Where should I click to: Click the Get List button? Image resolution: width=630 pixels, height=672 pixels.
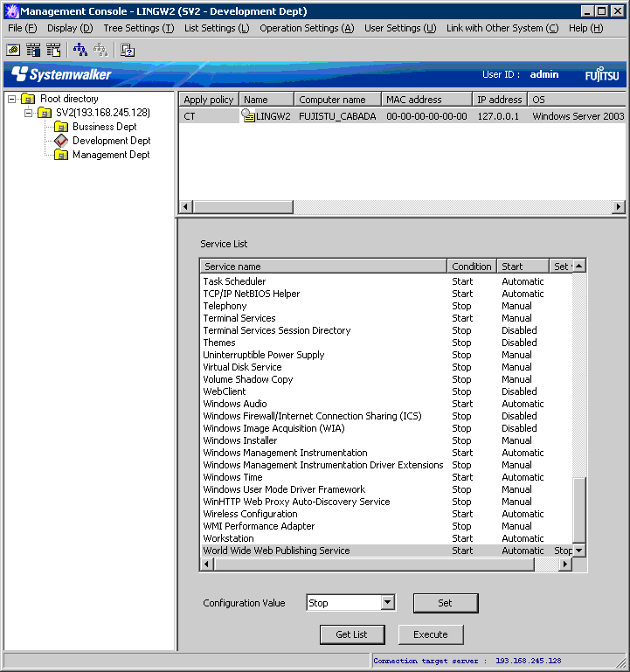(x=352, y=634)
